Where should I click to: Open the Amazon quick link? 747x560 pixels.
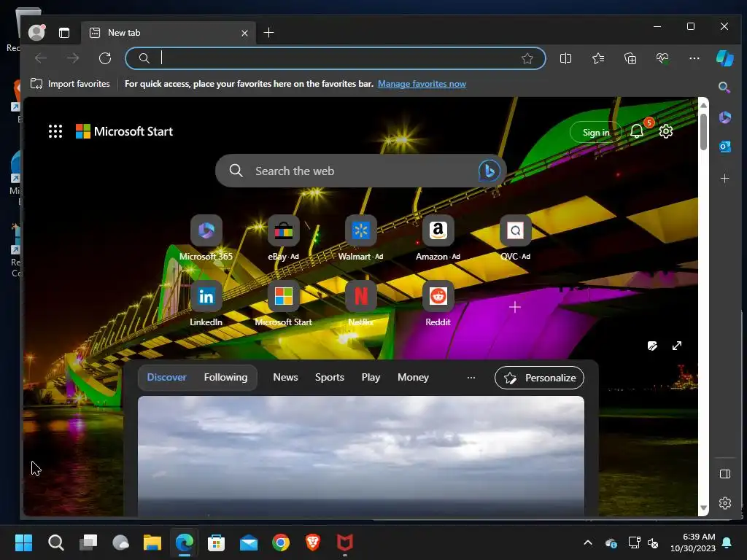[438, 238]
